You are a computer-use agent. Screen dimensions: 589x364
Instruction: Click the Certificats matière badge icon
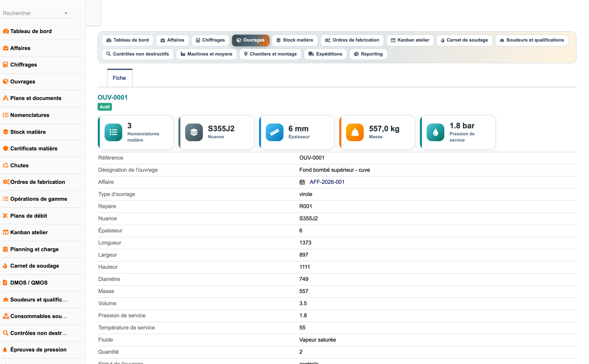[6, 148]
